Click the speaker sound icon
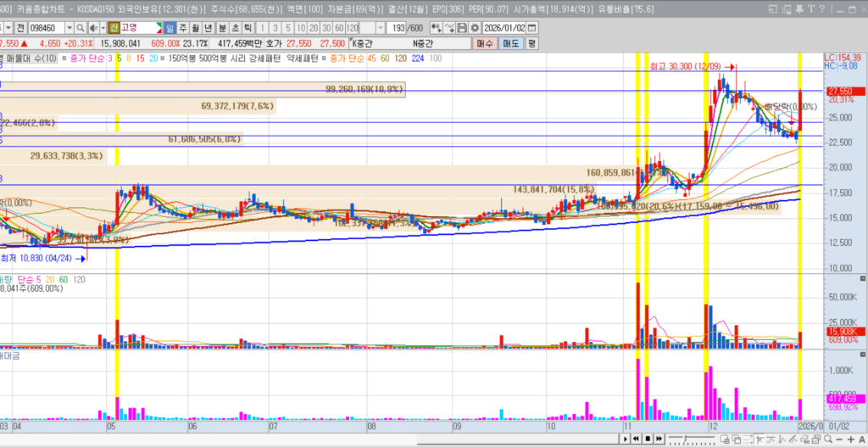868x447 pixels. click(92, 28)
